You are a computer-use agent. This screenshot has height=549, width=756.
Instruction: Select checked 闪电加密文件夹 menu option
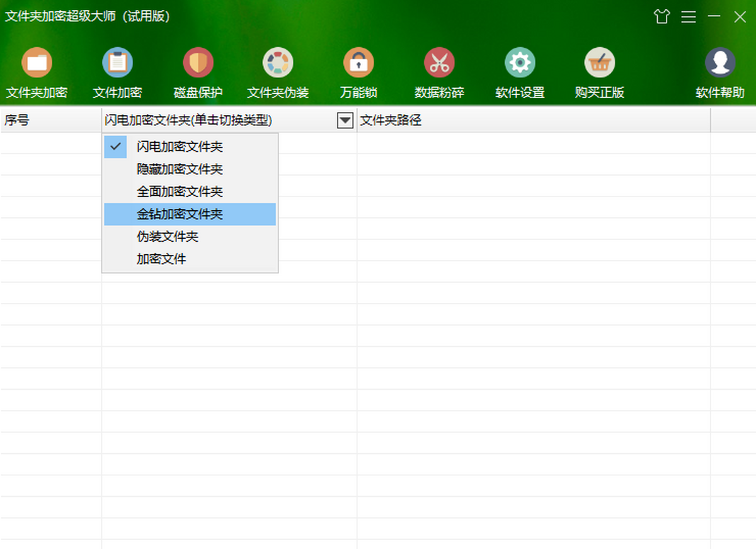[180, 147]
